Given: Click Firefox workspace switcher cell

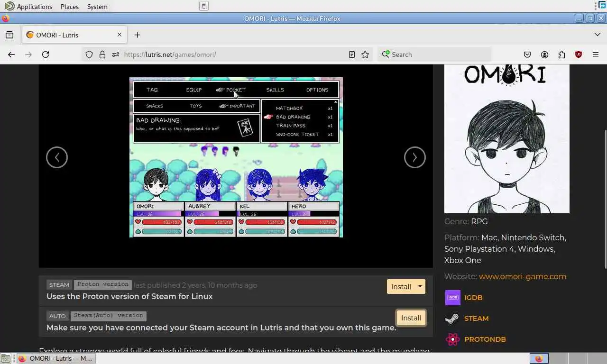Looking at the screenshot, I should pyautogui.click(x=539, y=358).
